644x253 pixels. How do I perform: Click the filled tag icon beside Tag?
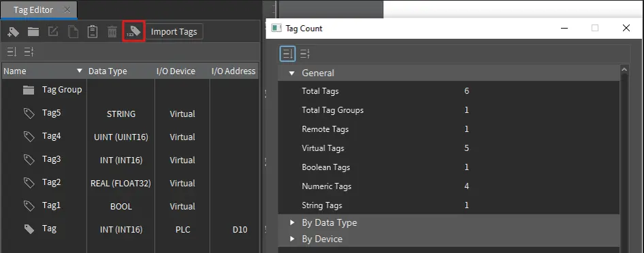pyautogui.click(x=29, y=229)
